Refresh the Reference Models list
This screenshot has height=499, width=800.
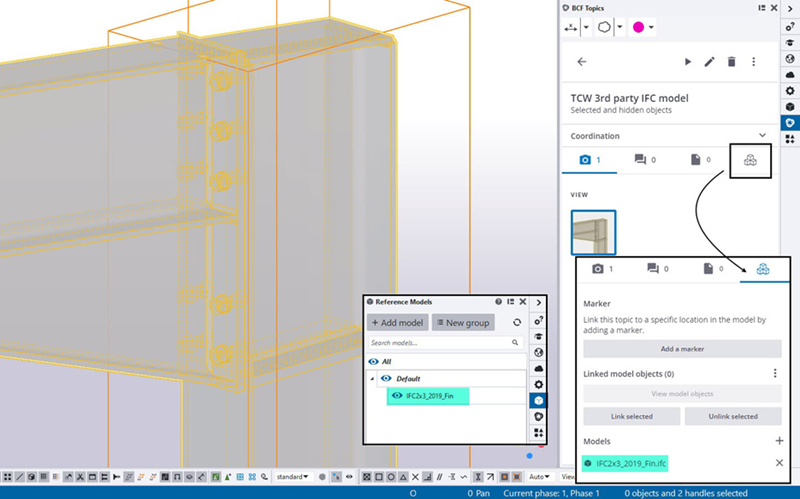click(516, 323)
